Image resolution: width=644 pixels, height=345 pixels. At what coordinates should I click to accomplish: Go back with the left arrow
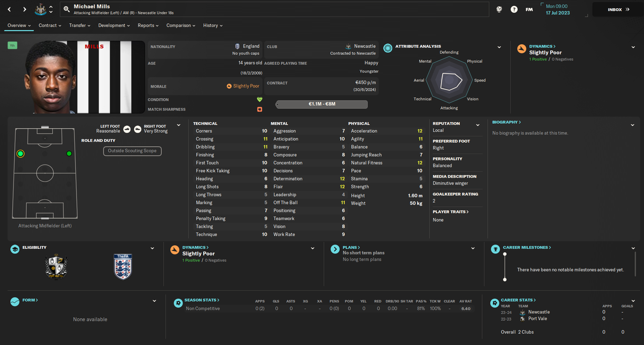pos(9,9)
